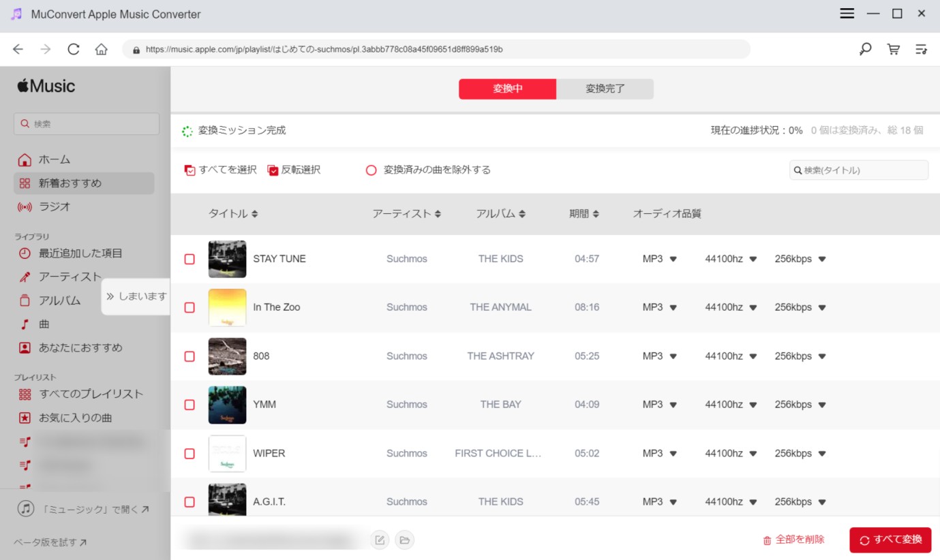Click 現在の進捗状況：0% status text
The width and height of the screenshot is (940, 560).
757,130
